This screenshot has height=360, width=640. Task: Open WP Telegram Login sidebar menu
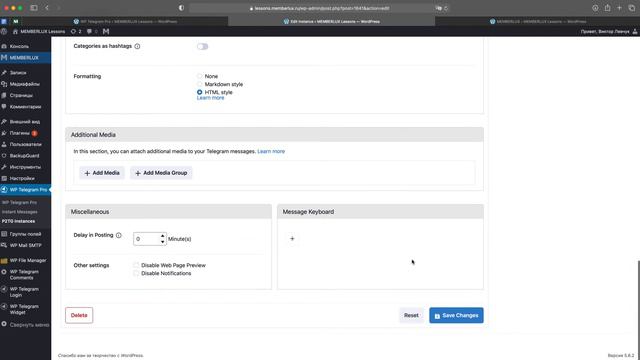pos(25,292)
